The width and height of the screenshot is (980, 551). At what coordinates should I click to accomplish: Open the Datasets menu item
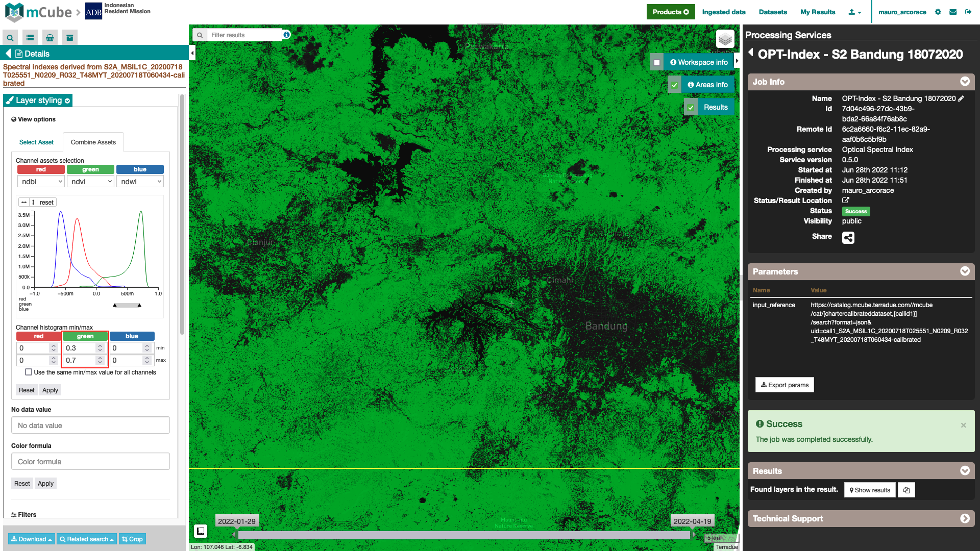[x=773, y=12]
